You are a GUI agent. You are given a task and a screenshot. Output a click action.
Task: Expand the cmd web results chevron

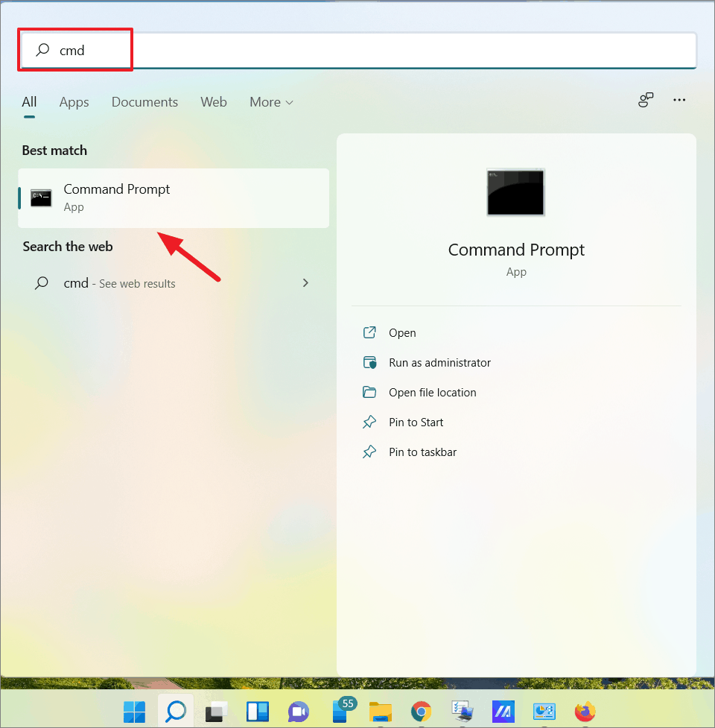tap(305, 283)
